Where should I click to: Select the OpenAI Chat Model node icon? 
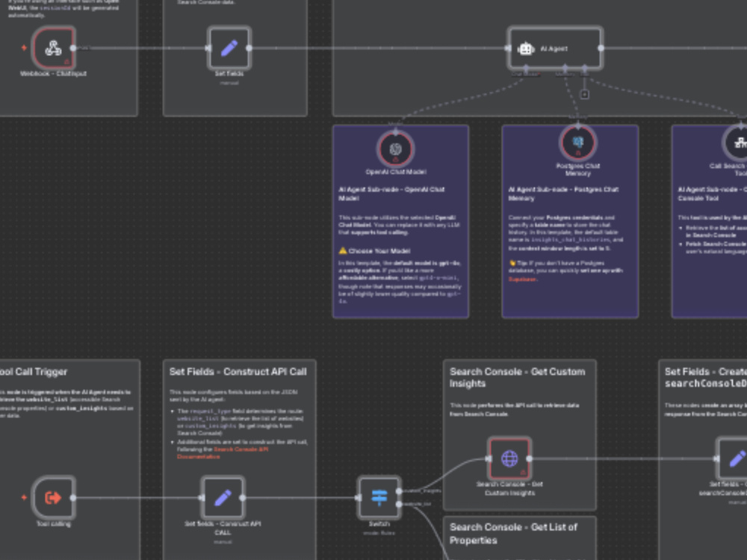click(395, 149)
